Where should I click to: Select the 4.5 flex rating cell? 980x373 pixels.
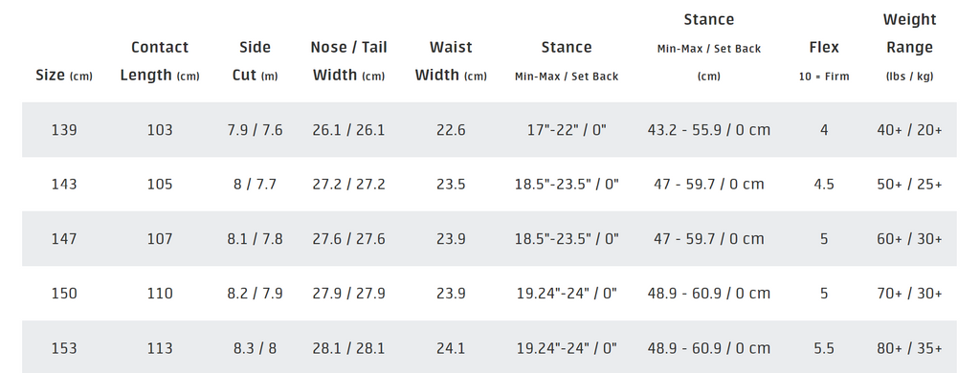(x=824, y=185)
